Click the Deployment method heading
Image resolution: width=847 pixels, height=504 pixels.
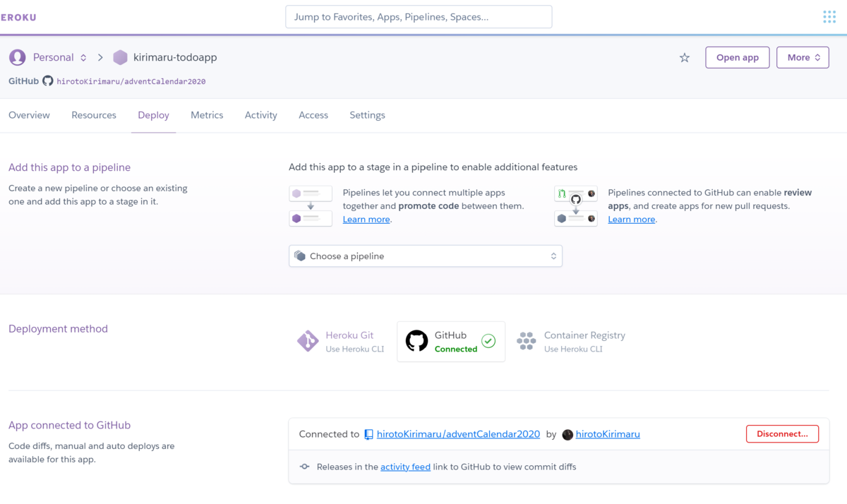[58, 329]
